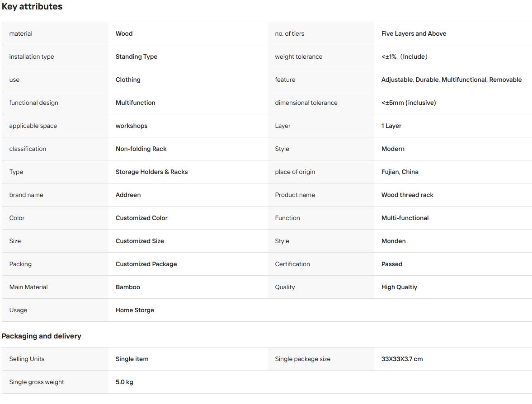
Task: Click the Key attributes heading
Action: tap(32, 6)
